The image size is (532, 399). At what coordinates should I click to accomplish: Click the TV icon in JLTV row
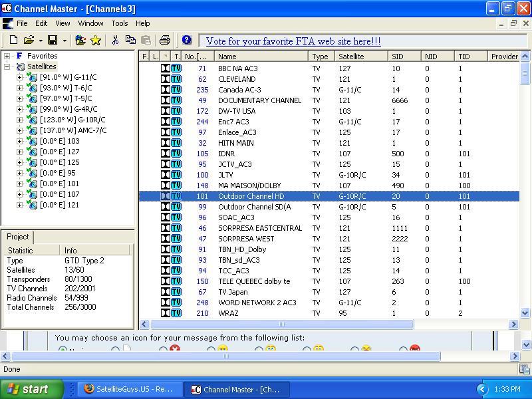(x=176, y=175)
